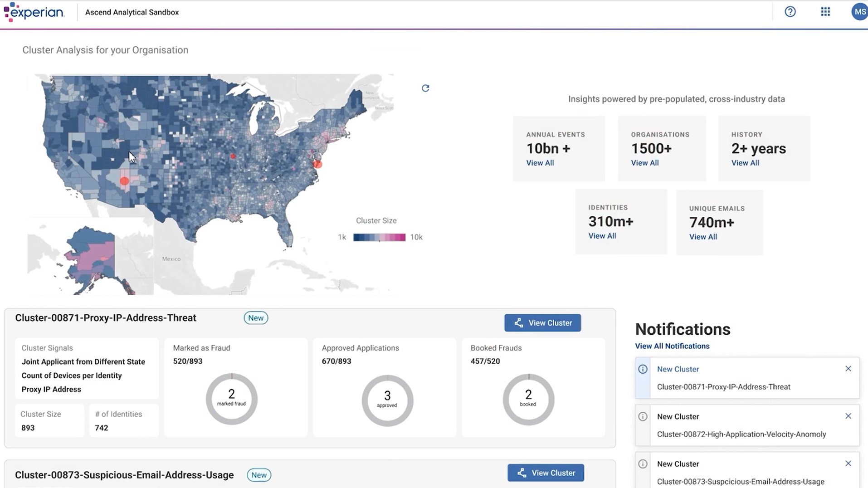View Cluster for Suspicious-Email-Address-Usage

click(x=546, y=473)
